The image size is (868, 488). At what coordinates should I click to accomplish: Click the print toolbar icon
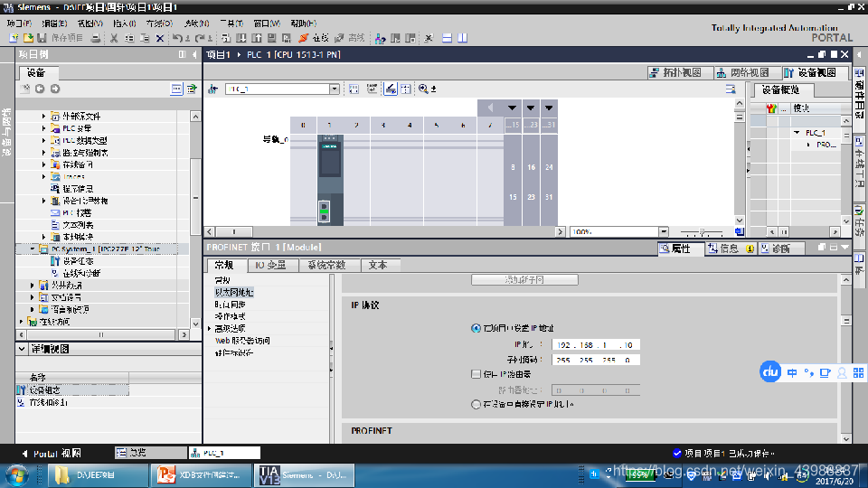coord(96,38)
